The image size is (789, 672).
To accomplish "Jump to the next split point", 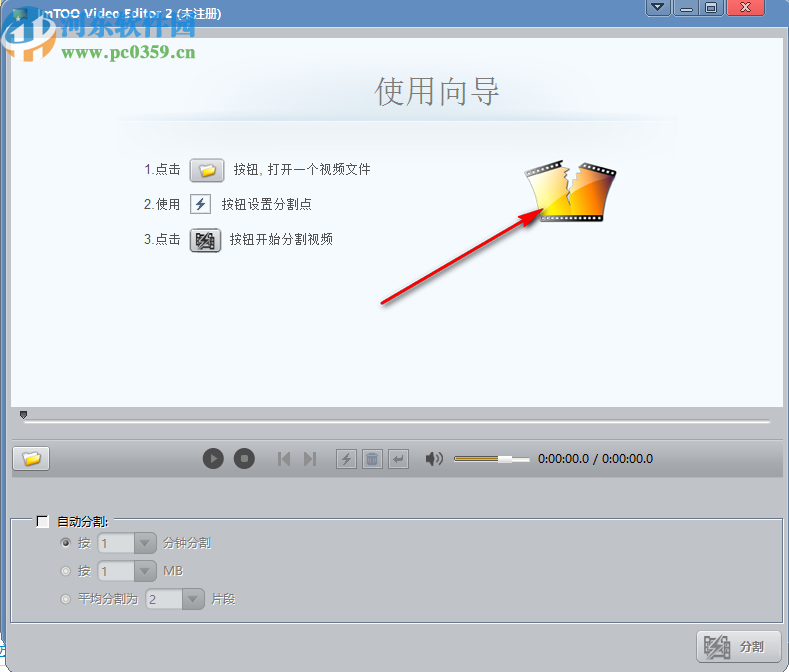I will (x=310, y=459).
